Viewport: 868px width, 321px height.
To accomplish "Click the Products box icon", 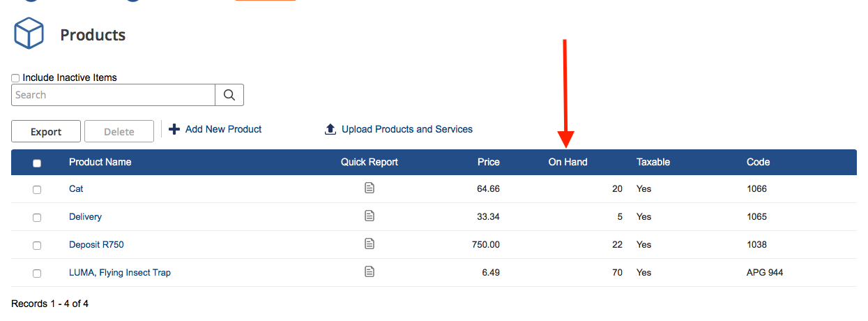I will [29, 34].
